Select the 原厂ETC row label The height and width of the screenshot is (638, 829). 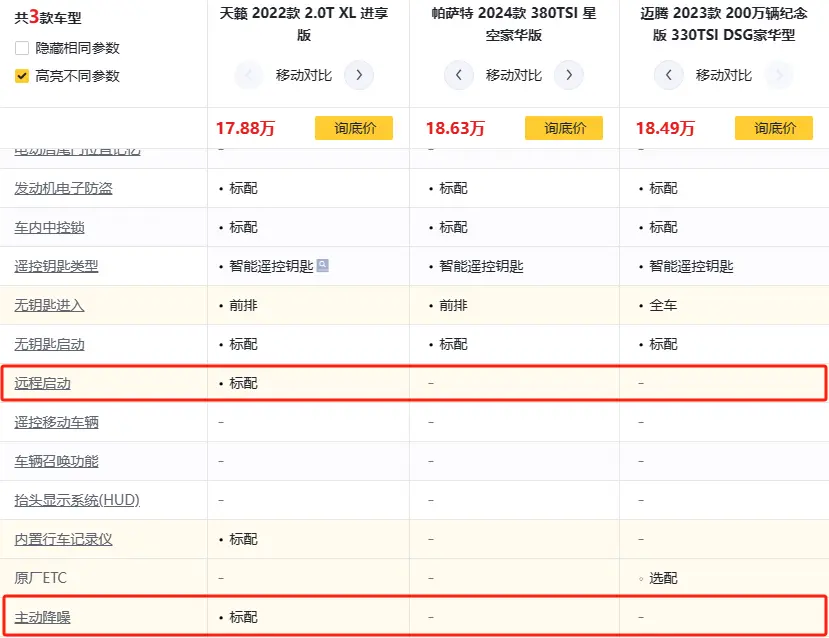click(x=41, y=578)
